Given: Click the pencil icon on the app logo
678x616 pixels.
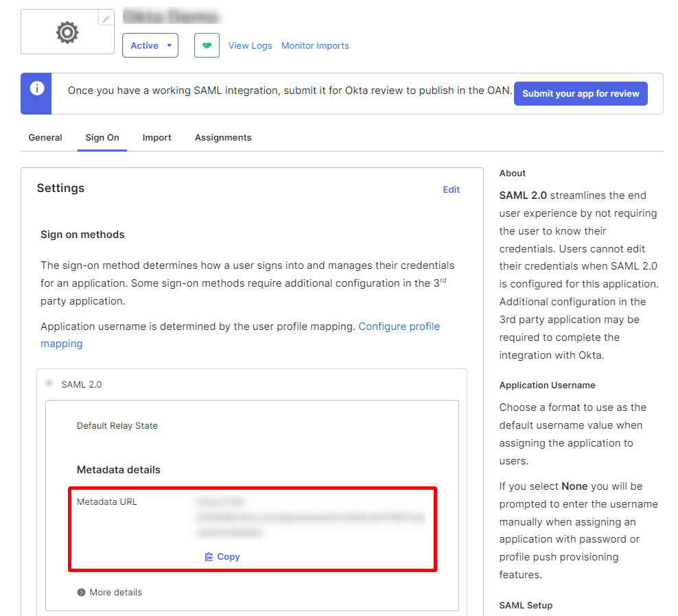Looking at the screenshot, I should tap(106, 19).
